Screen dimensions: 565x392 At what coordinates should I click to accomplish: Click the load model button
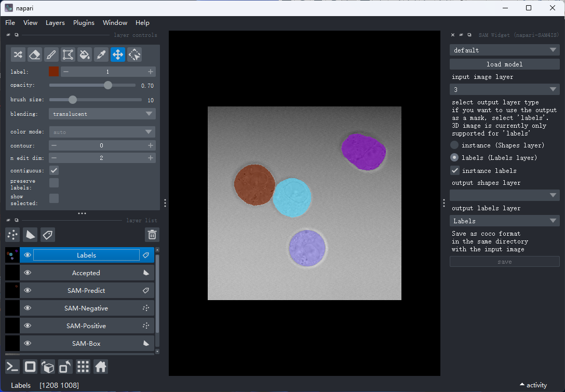pyautogui.click(x=504, y=64)
